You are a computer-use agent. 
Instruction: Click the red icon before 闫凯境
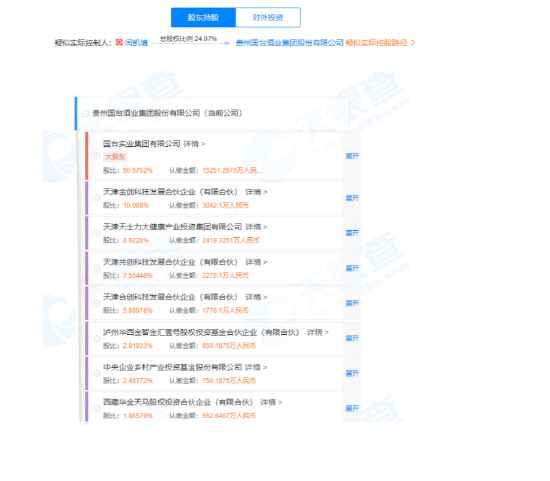coord(119,42)
